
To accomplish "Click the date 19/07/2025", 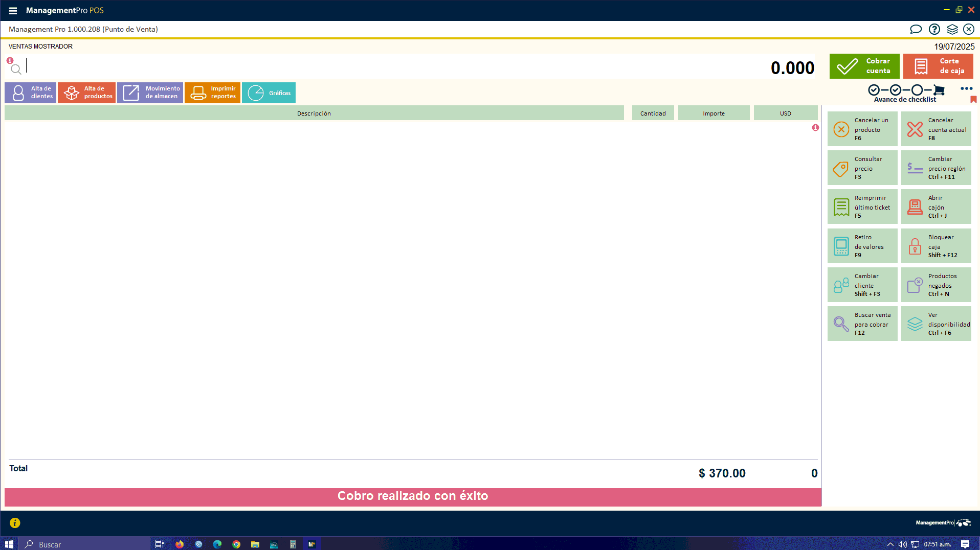I will (x=954, y=46).
